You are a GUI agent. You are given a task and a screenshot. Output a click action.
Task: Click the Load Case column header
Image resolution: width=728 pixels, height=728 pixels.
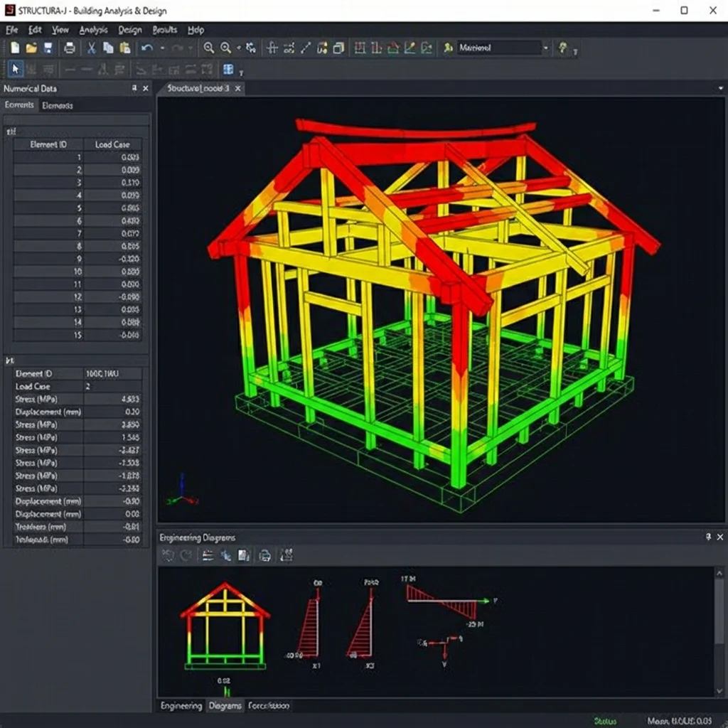[x=112, y=144]
